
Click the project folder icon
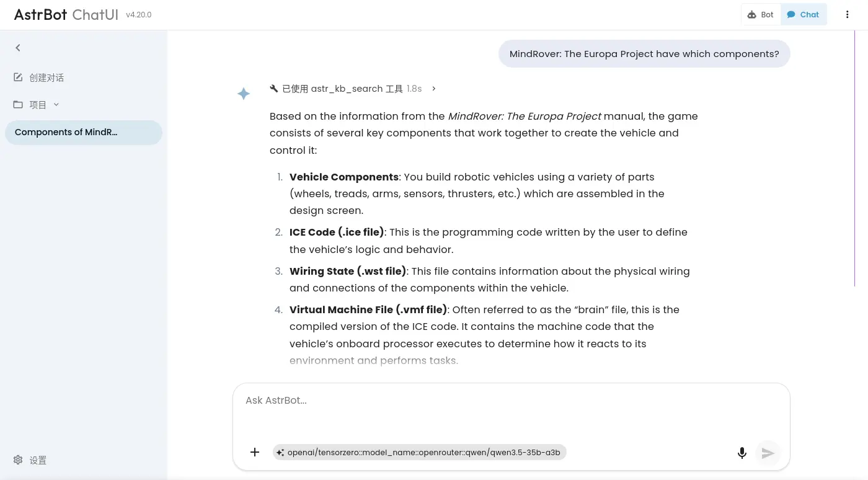tap(18, 105)
